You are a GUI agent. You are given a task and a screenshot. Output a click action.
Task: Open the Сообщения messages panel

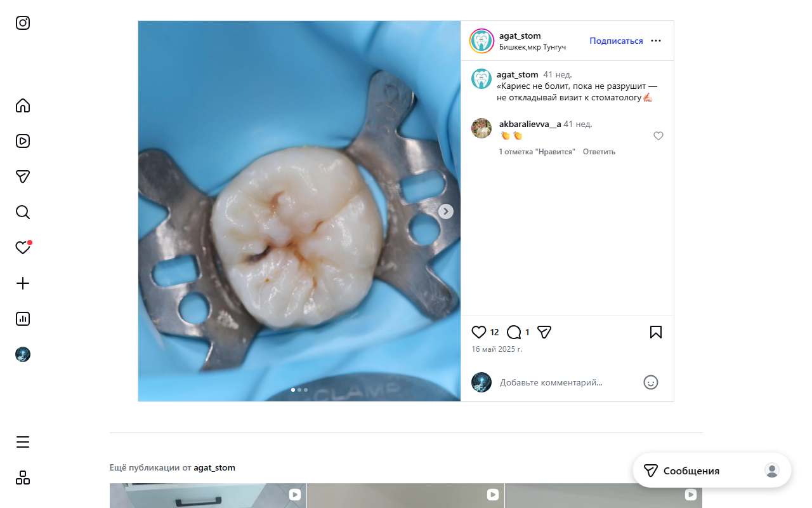[691, 471]
